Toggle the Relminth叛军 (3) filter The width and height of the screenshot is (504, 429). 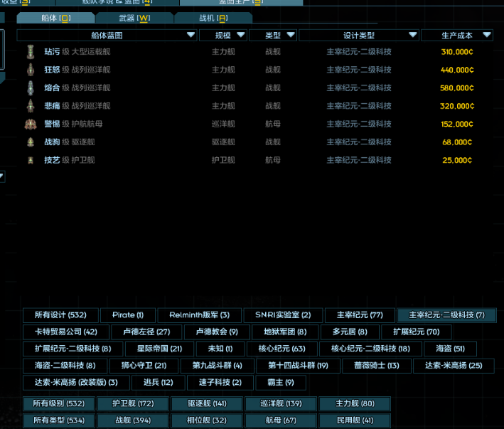(199, 315)
